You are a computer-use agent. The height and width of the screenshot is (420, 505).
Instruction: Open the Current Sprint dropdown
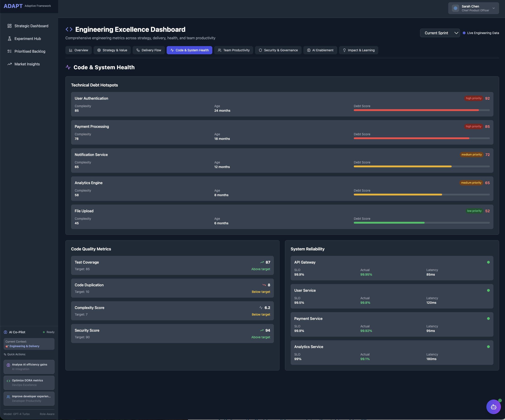coord(440,33)
